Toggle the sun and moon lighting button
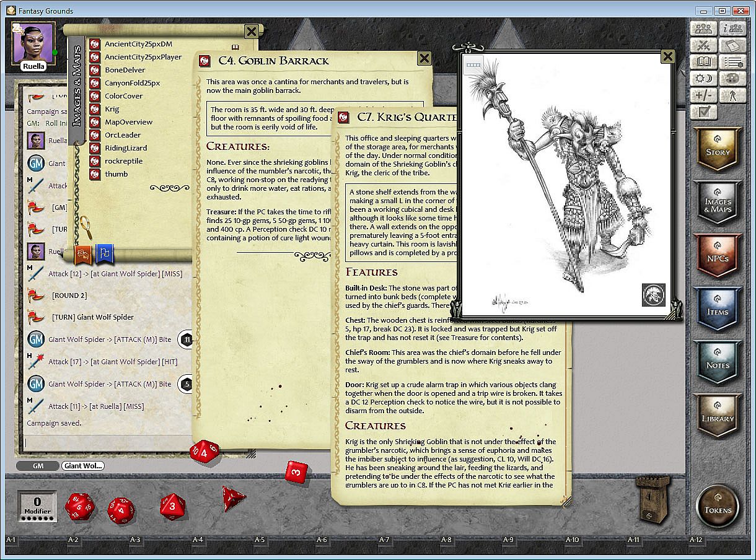 pos(703,79)
